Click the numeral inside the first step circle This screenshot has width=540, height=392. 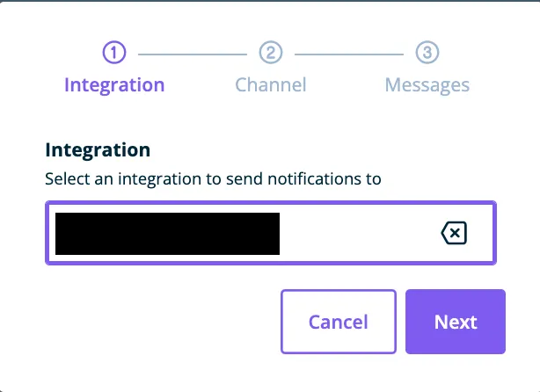click(114, 53)
